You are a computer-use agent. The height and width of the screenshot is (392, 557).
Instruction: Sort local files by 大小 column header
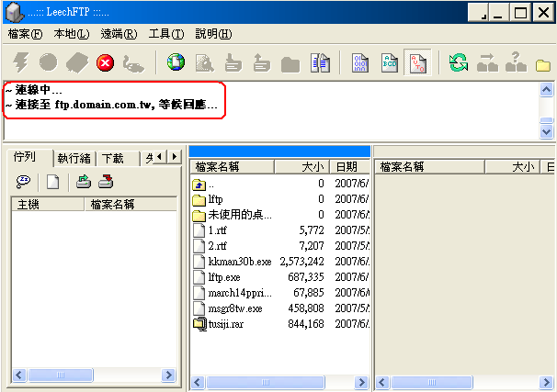(x=303, y=167)
